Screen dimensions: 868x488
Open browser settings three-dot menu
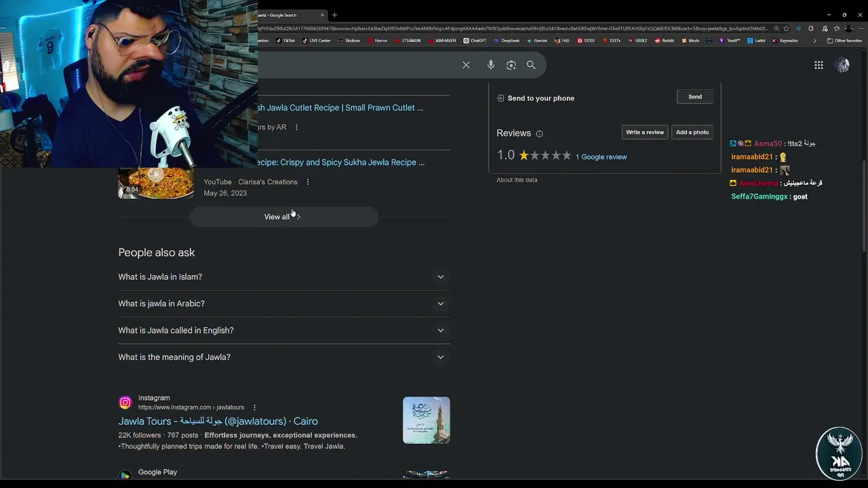861,28
